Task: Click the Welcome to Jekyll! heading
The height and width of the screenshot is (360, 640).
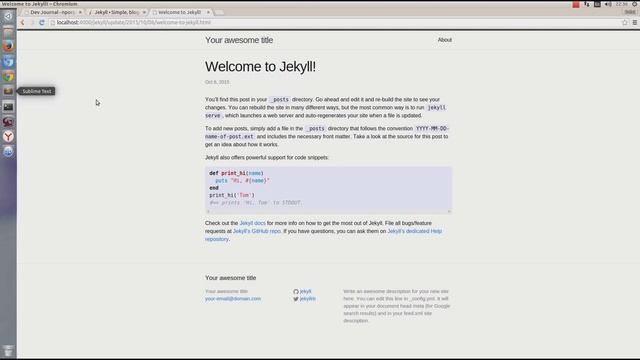Action: click(260, 67)
